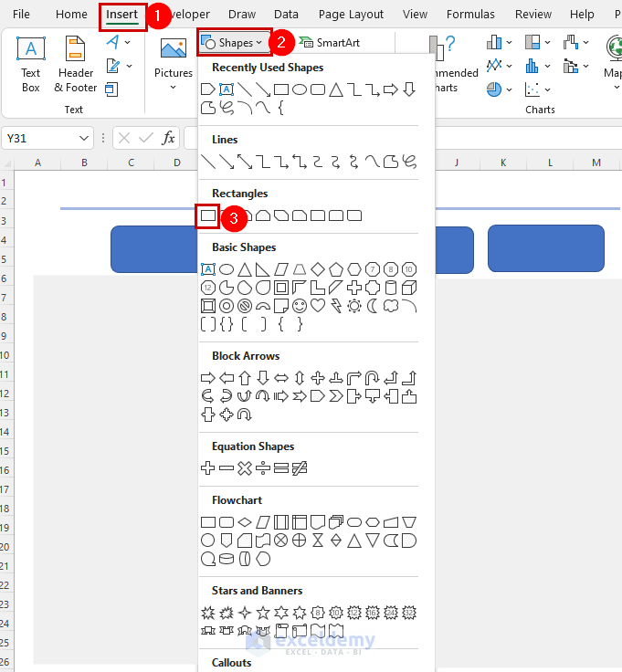The image size is (622, 672).
Task: Choose the Scribble line shape under Lines
Action: click(409, 162)
